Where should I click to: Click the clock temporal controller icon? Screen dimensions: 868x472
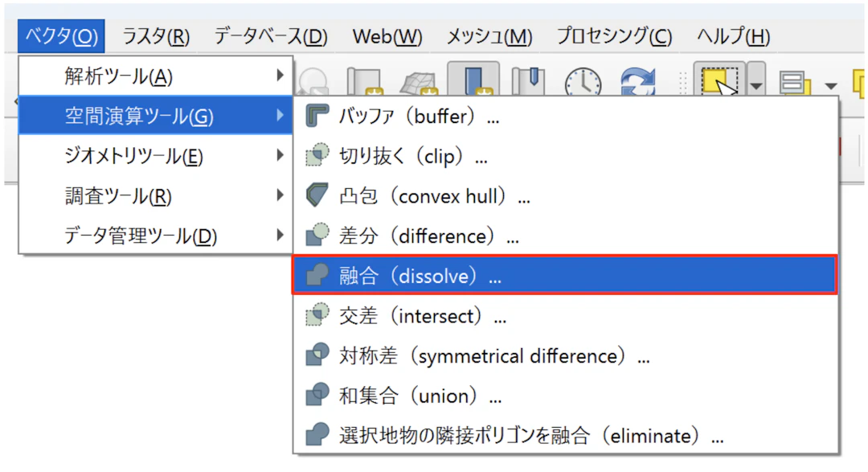click(x=583, y=82)
